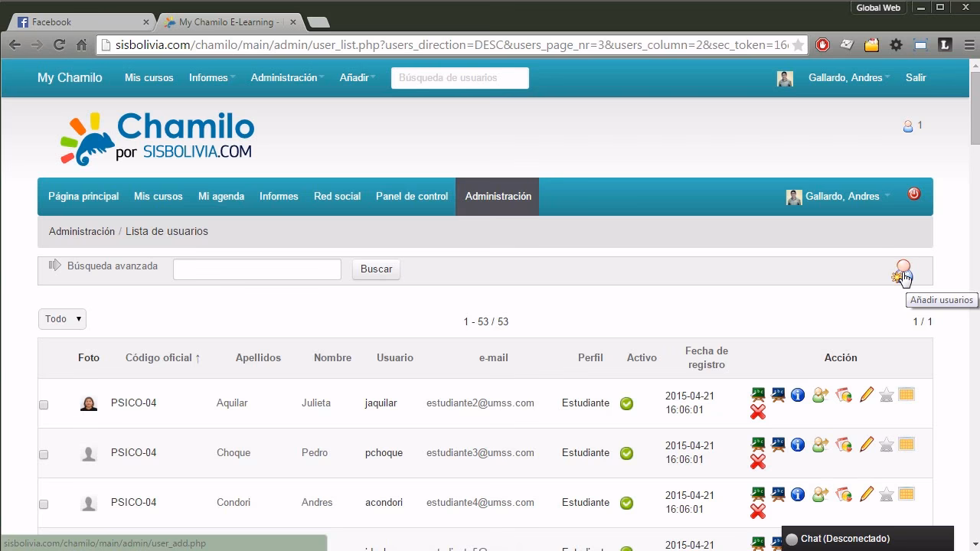This screenshot has width=980, height=551.
Task: Tick the checkbox in Condori's row
Action: click(44, 504)
